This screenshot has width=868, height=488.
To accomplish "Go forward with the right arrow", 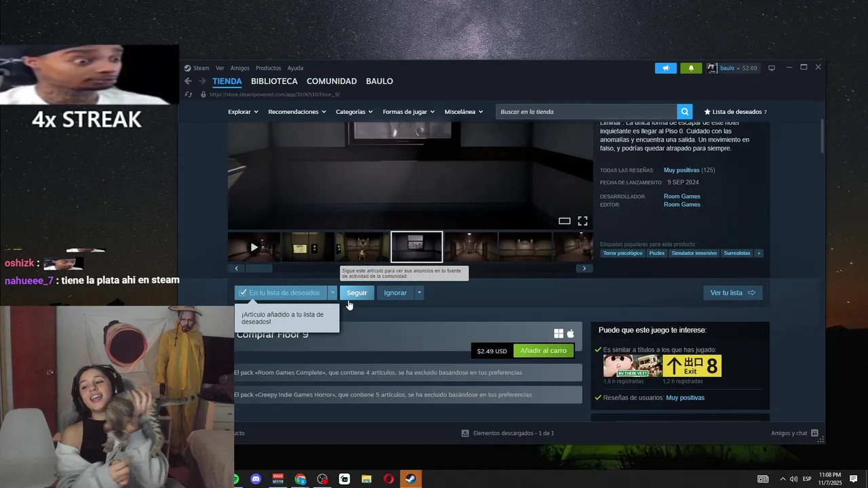I will 202,81.
